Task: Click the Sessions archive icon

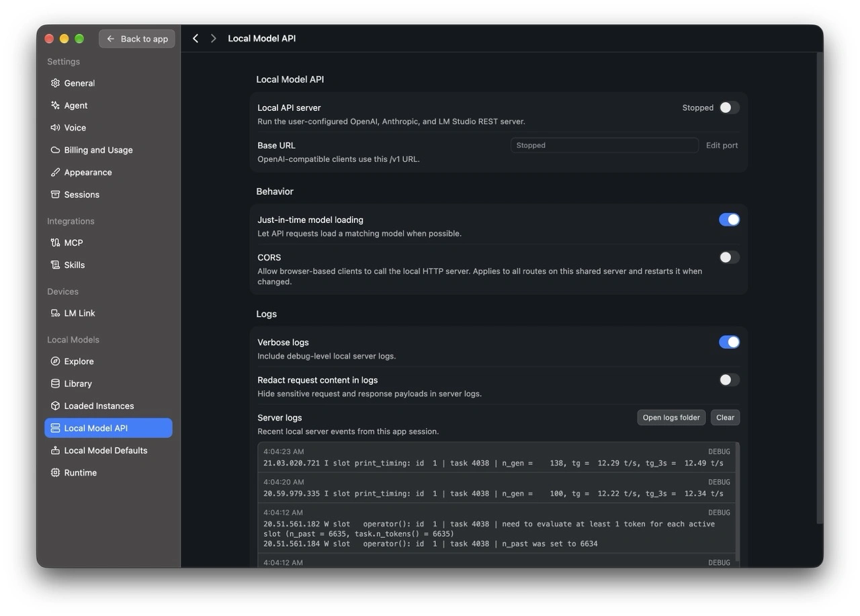Action: click(x=55, y=194)
